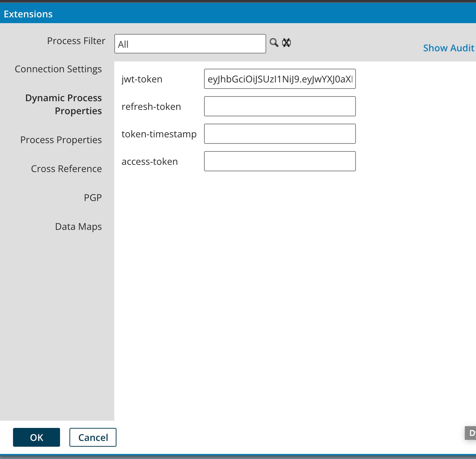Go to Cross Reference tab
The height and width of the screenshot is (459, 476).
click(67, 169)
